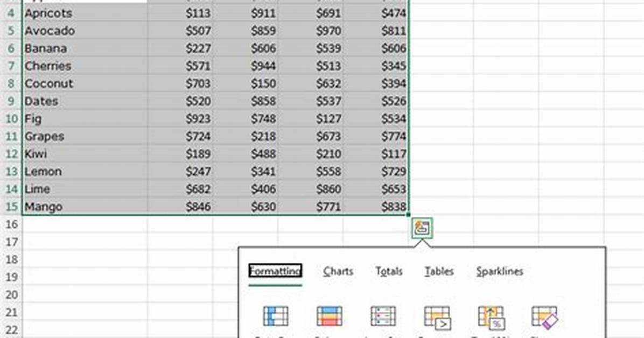Click the $539 cell
Image resolution: width=644 pixels, height=338 pixels.
[311, 48]
